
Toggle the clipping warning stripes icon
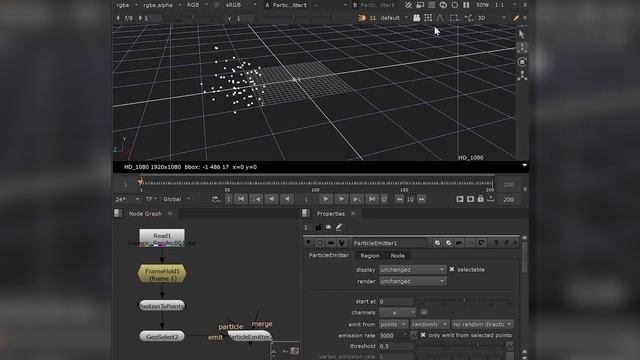(408, 5)
